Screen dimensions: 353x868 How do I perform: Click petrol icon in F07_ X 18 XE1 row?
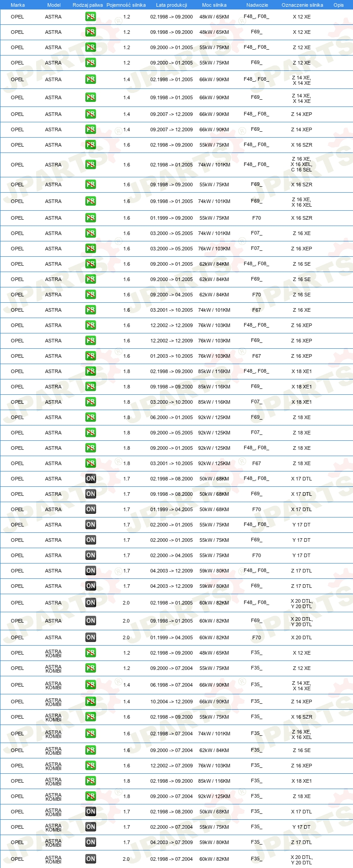coord(90,402)
